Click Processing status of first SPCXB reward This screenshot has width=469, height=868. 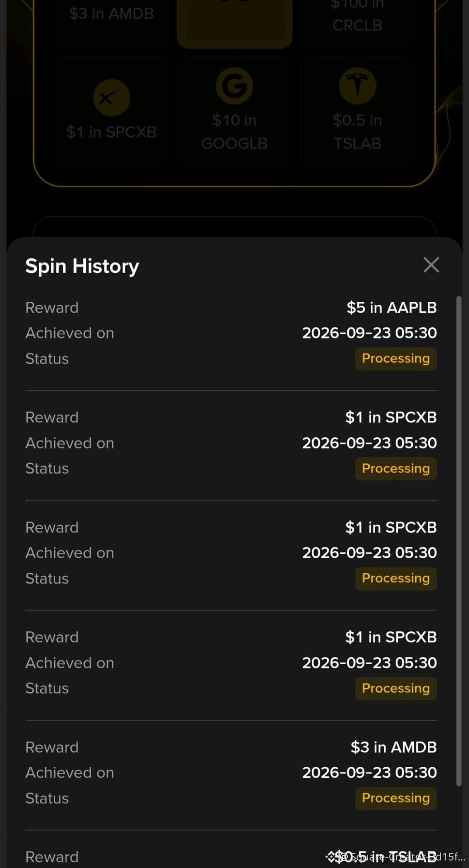(396, 469)
